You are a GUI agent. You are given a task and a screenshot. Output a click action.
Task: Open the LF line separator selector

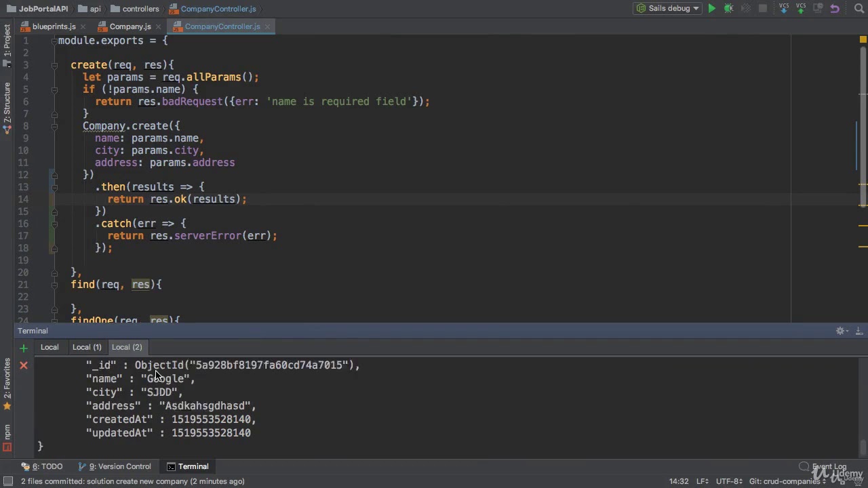tap(702, 481)
